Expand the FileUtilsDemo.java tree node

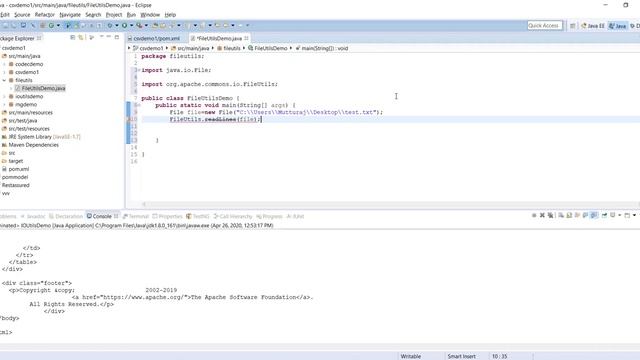11,89
